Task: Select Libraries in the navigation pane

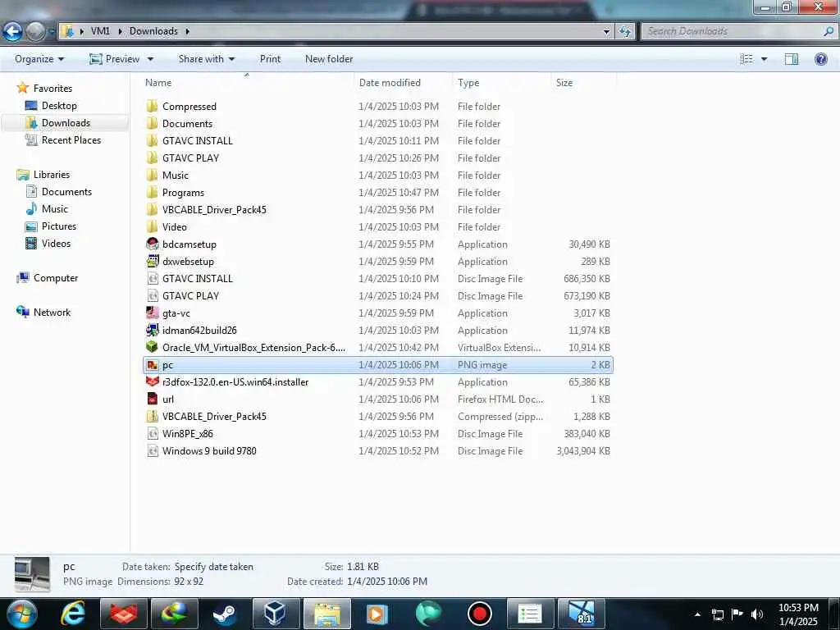Action: tap(52, 175)
